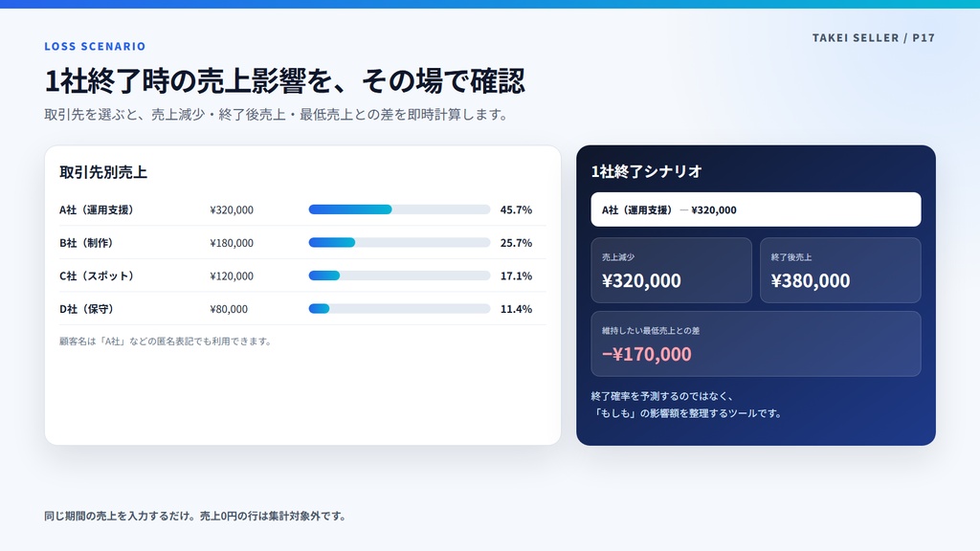Click the ¥180,000 amount value
This screenshot has height=551, width=980.
click(232, 243)
